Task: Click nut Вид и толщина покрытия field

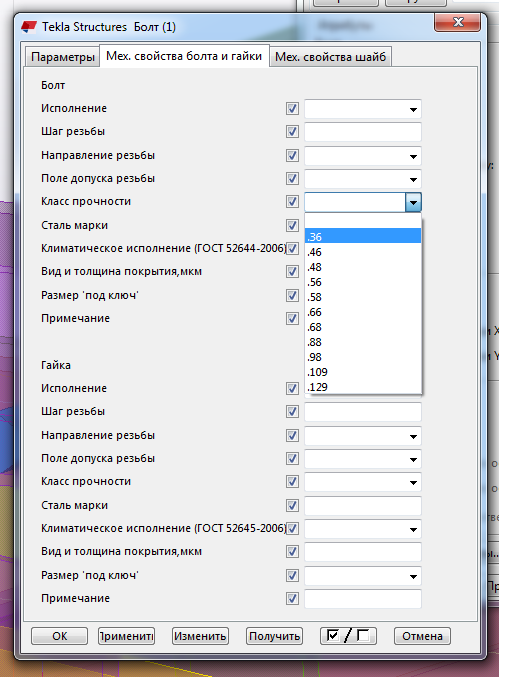Action: [x=363, y=552]
